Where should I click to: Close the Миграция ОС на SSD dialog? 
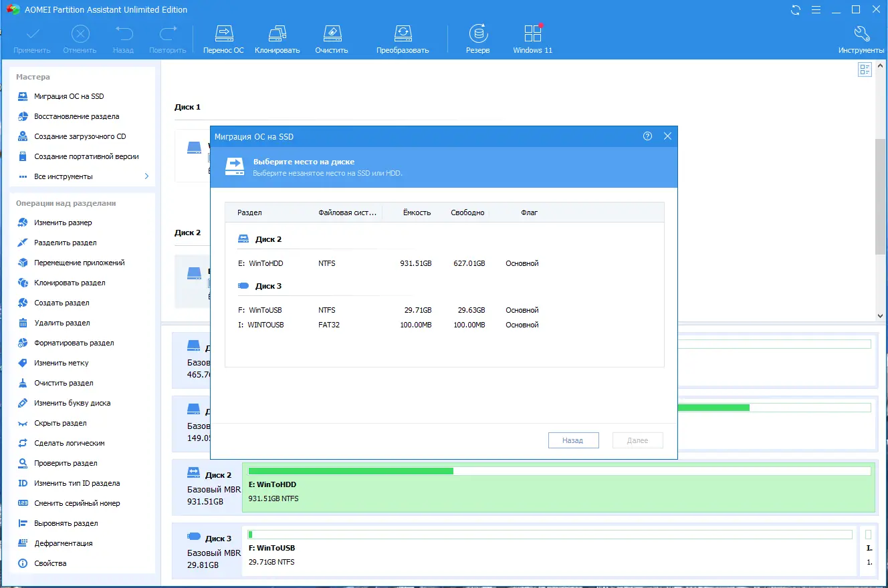[667, 136]
